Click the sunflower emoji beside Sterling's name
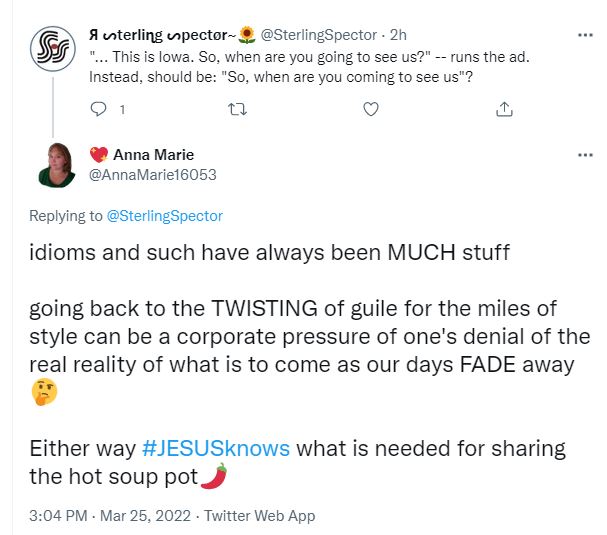Screen dimensions: 607x535 [x=247, y=35]
